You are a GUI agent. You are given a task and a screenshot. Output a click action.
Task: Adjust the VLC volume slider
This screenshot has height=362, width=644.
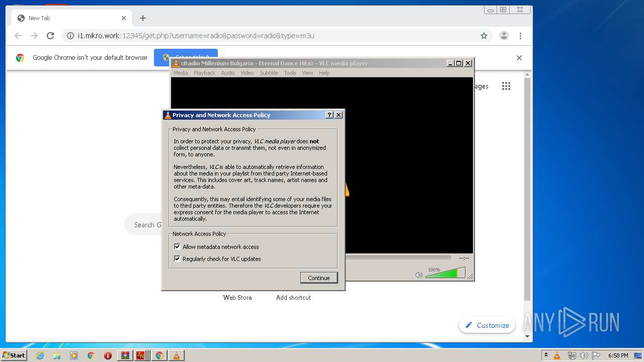(x=445, y=273)
